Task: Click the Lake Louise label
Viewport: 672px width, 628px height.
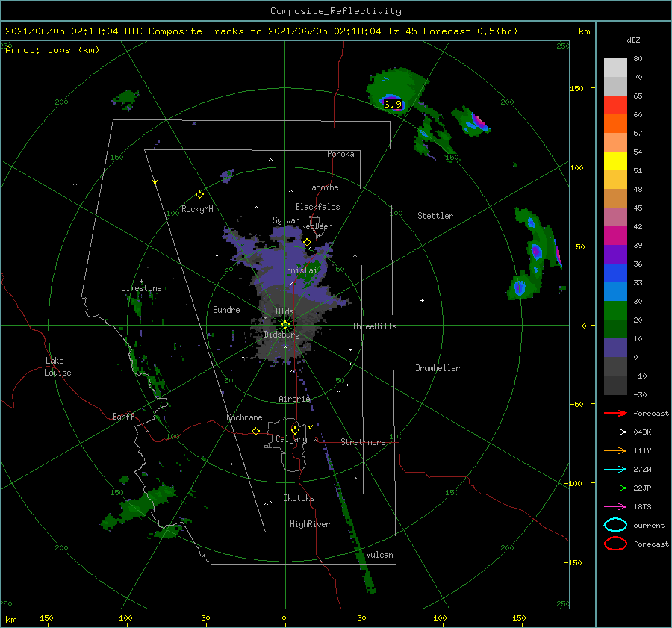Action: tap(57, 367)
